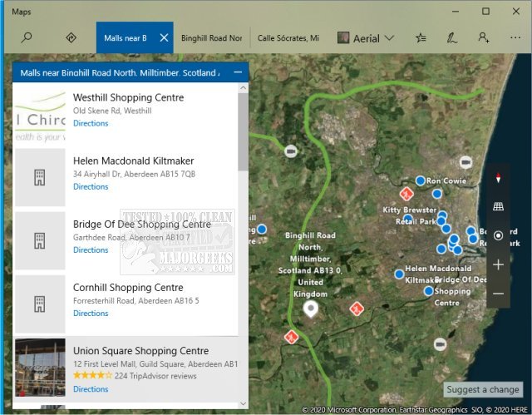
Task: Click Forresterhill Road, Aberdeen address text
Action: pos(136,300)
